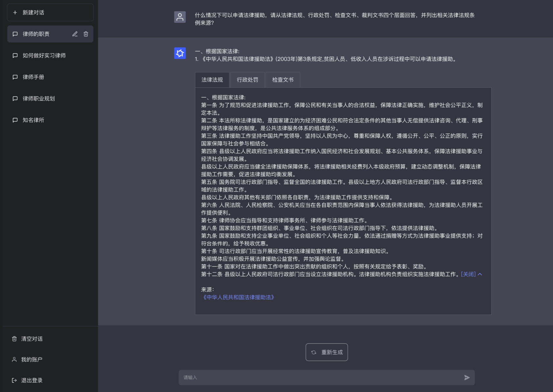Click chat icon beside 如何做好实习律师
This screenshot has width=553, height=392.
(x=15, y=55)
